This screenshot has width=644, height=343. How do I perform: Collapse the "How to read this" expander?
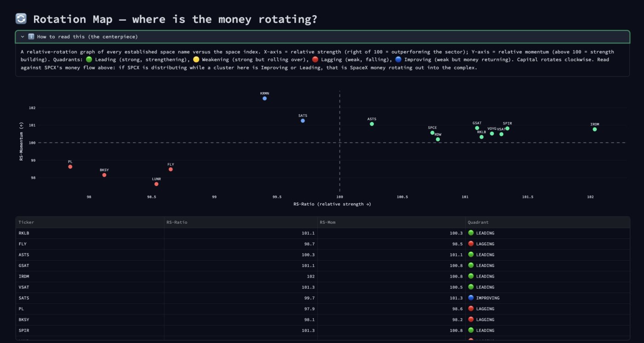point(322,37)
